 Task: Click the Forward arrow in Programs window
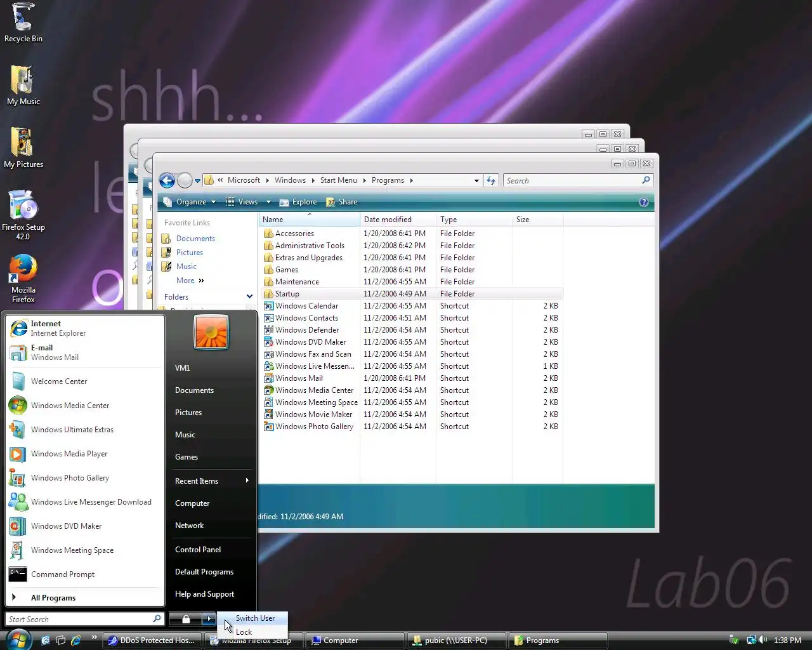(x=185, y=180)
